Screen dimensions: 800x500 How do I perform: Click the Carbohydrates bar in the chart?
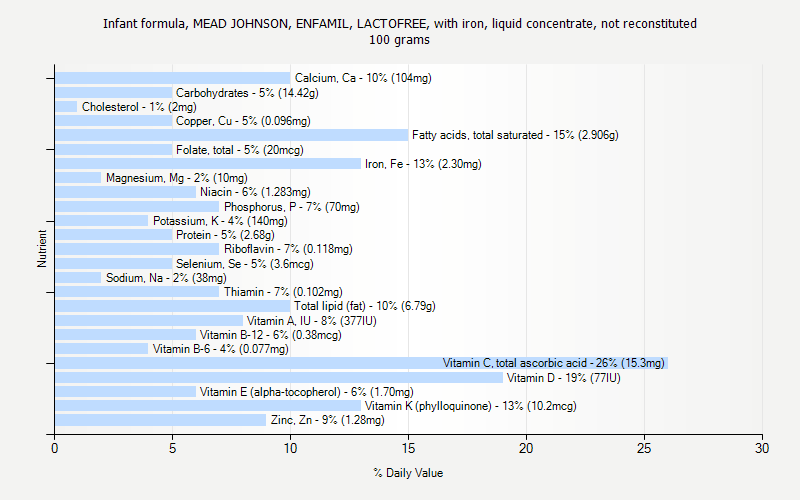[114, 93]
